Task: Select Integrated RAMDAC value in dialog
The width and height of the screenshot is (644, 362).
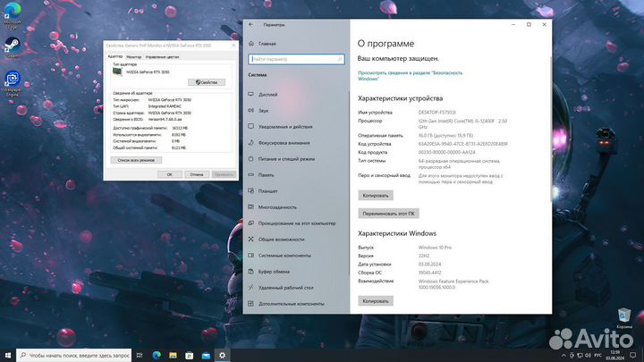Action: 165,106
